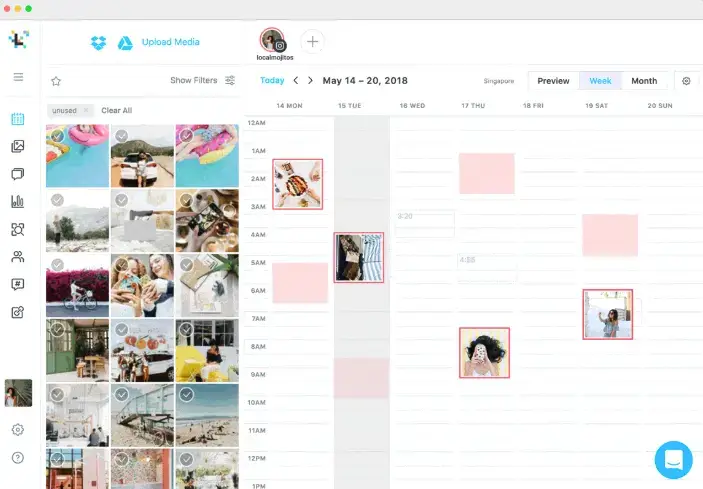Open the conversations icon in the sidebar
Image resolution: width=703 pixels, height=489 pixels.
point(17,174)
